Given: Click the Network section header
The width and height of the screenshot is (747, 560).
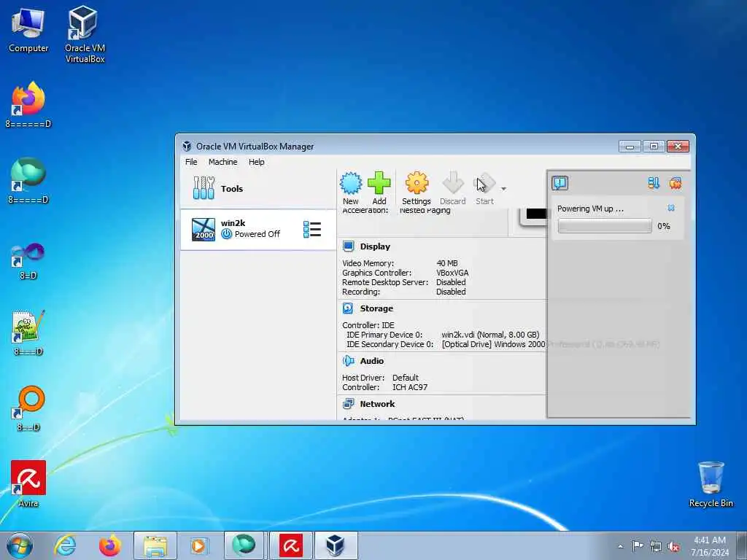Looking at the screenshot, I should 377,404.
